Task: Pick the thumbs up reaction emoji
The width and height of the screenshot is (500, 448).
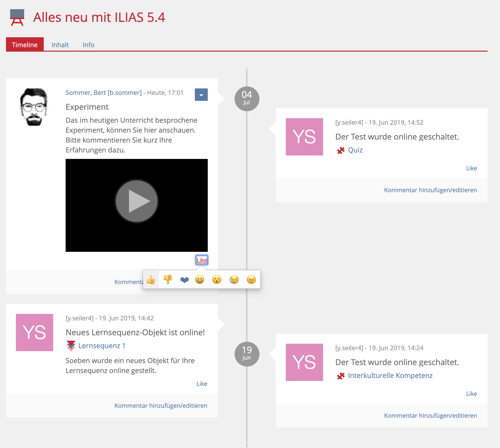Action: click(x=151, y=280)
